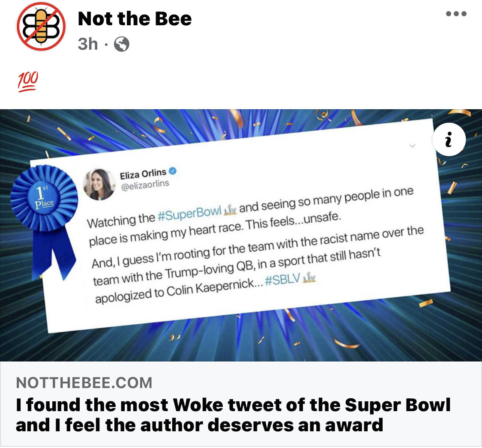Click the blue verified badge by Eliza Orlins
The image size is (482, 448).
click(173, 170)
